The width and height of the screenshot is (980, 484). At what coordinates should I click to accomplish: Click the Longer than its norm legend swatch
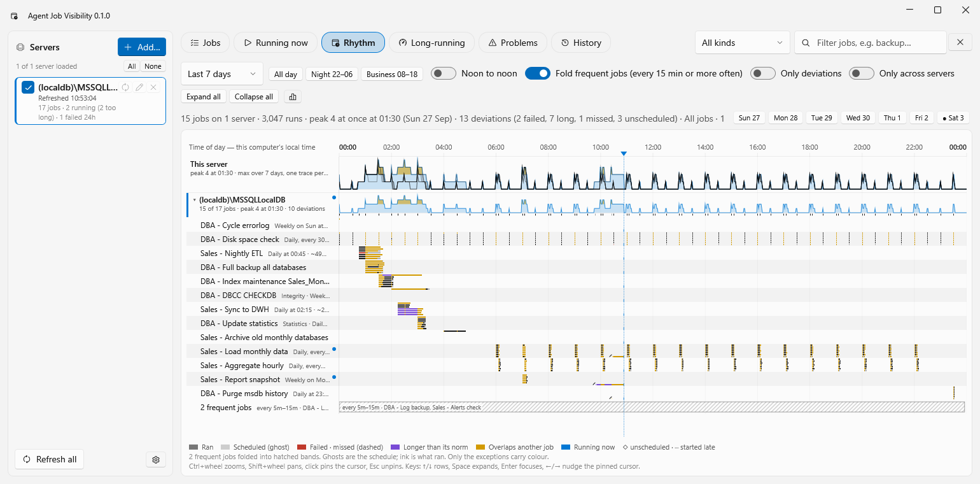pyautogui.click(x=395, y=447)
